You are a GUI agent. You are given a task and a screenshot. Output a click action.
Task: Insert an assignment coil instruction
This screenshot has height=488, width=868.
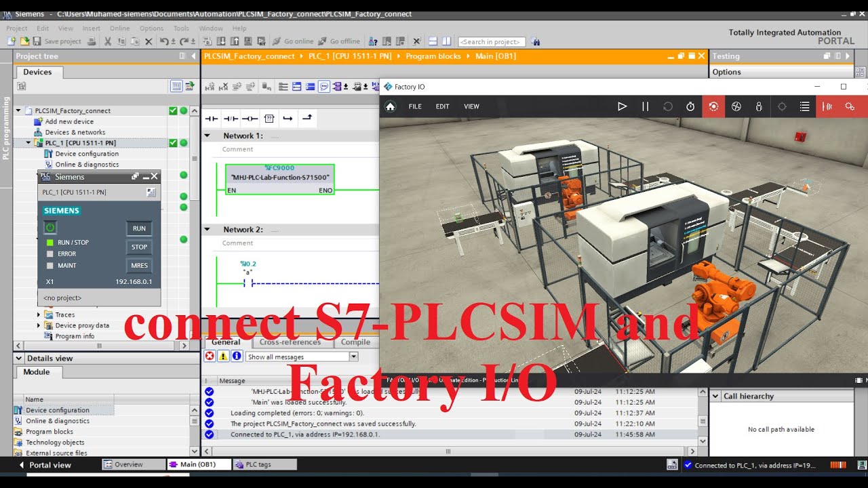click(250, 119)
